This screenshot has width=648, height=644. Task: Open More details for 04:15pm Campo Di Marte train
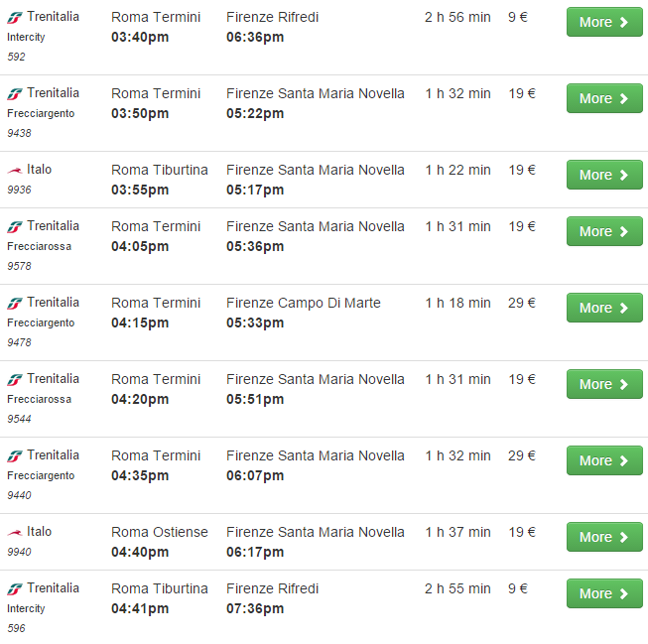[603, 308]
